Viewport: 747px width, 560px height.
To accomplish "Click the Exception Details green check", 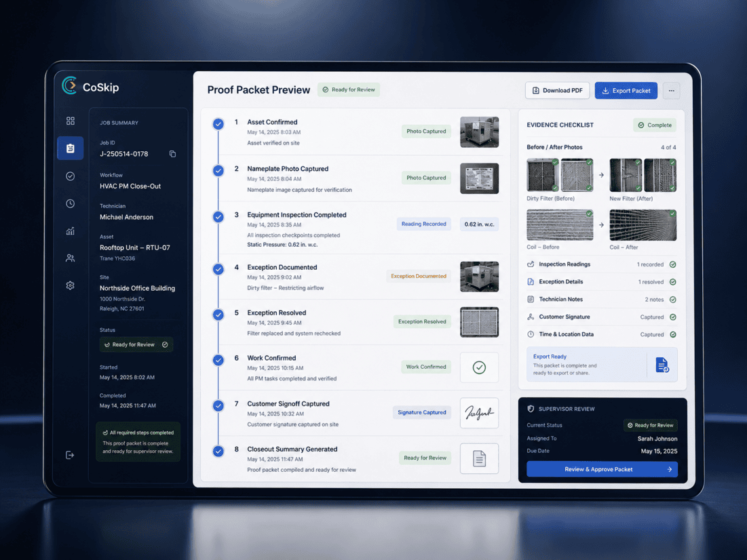I will (672, 282).
